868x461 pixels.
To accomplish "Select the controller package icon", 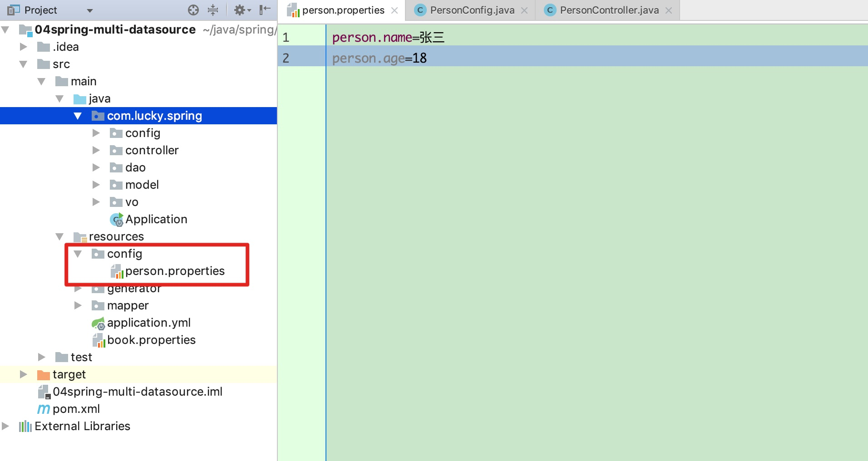I will click(x=116, y=151).
